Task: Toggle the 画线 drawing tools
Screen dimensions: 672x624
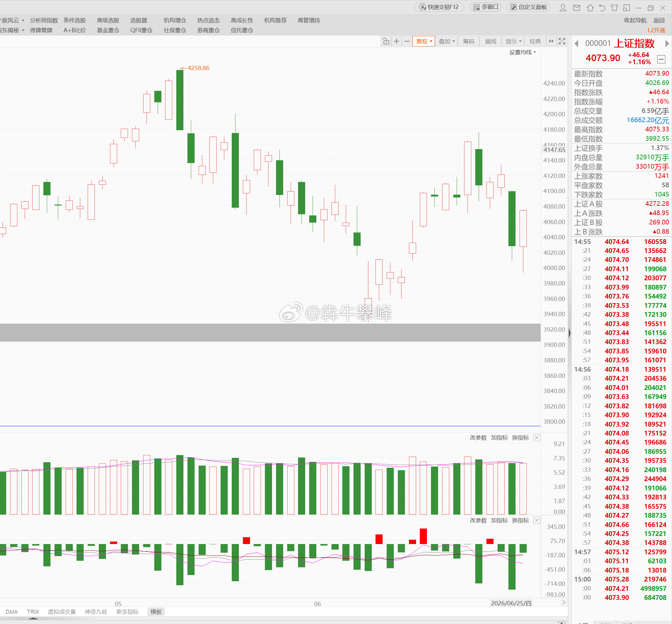Action: [491, 41]
